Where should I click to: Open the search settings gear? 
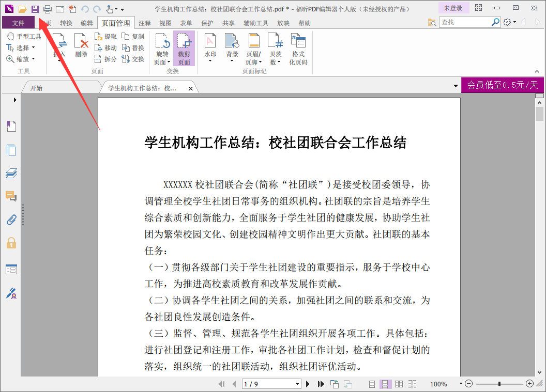pos(507,22)
